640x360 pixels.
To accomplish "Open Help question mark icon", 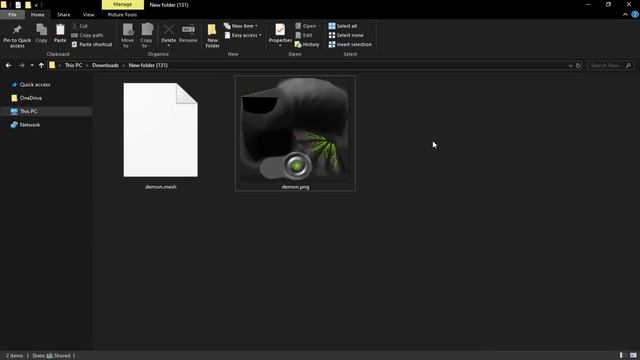I will point(635,15).
